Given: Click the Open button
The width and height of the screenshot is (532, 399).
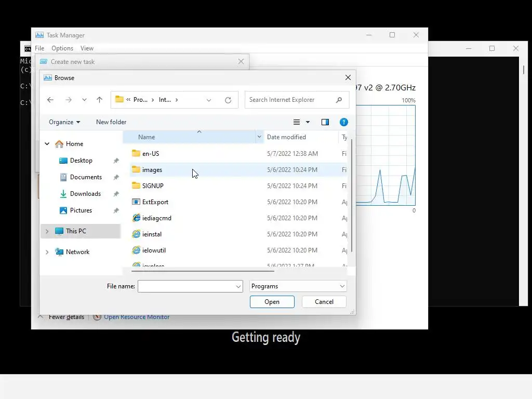Looking at the screenshot, I should pos(272,302).
